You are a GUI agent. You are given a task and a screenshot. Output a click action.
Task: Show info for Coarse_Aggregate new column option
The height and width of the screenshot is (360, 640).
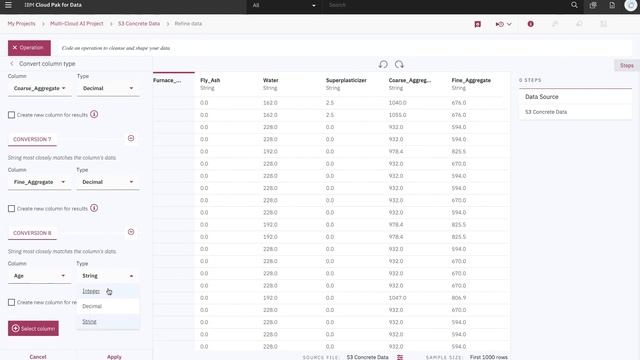[x=94, y=114]
